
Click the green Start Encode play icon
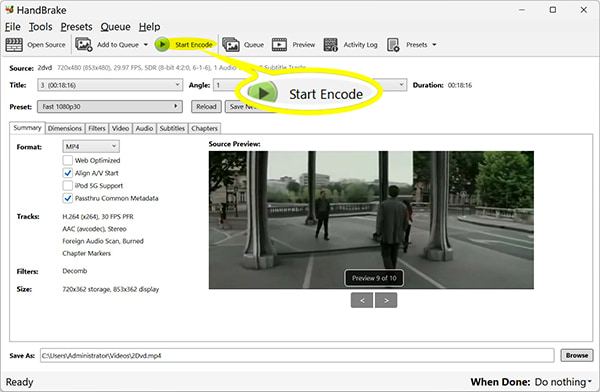[162, 44]
